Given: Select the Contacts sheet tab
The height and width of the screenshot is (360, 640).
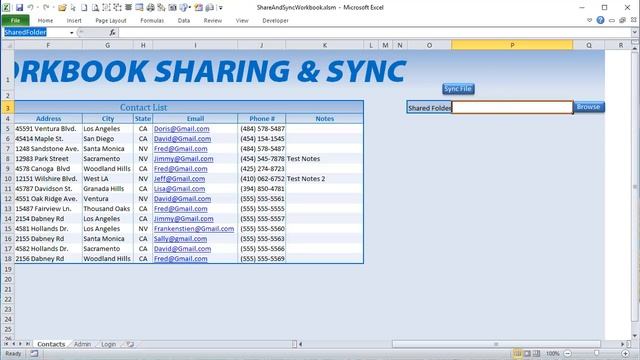Looking at the screenshot, I should (51, 344).
